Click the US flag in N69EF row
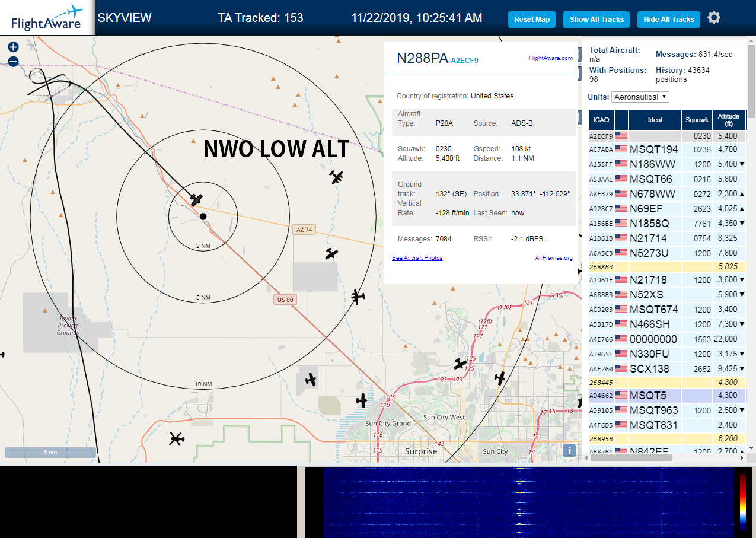The height and width of the screenshot is (538, 756). pos(621,208)
